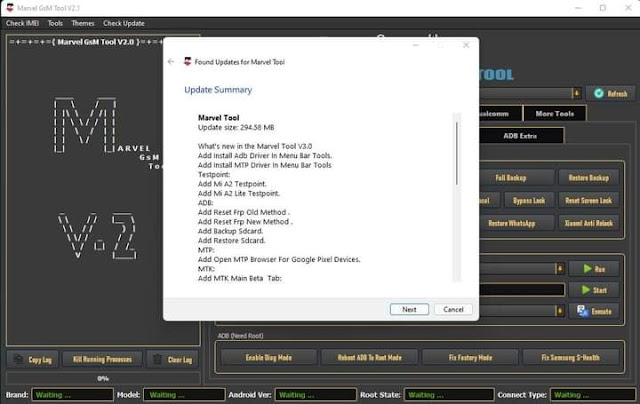Click Reboot ADB To Root Mode
The height and width of the screenshot is (404, 640).
(369, 357)
